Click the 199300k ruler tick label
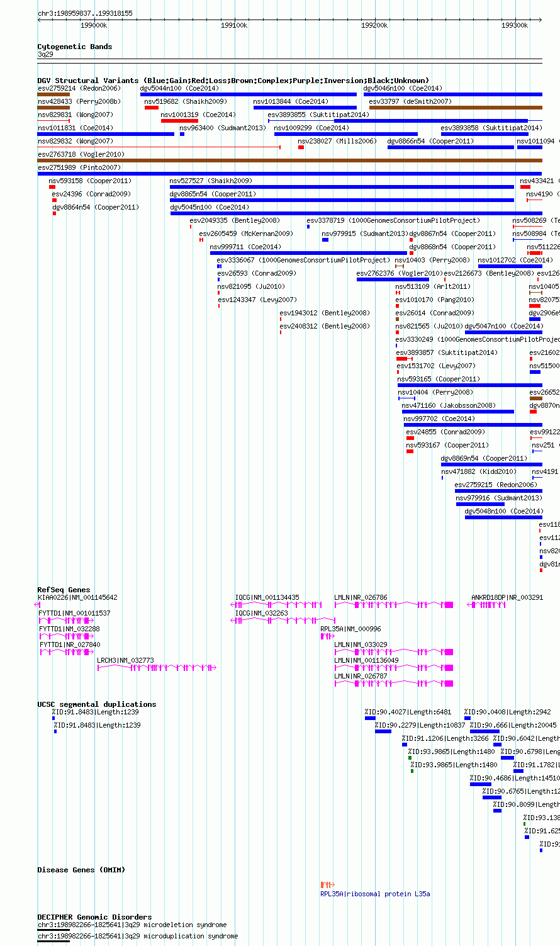The image size is (560, 946). [515, 25]
